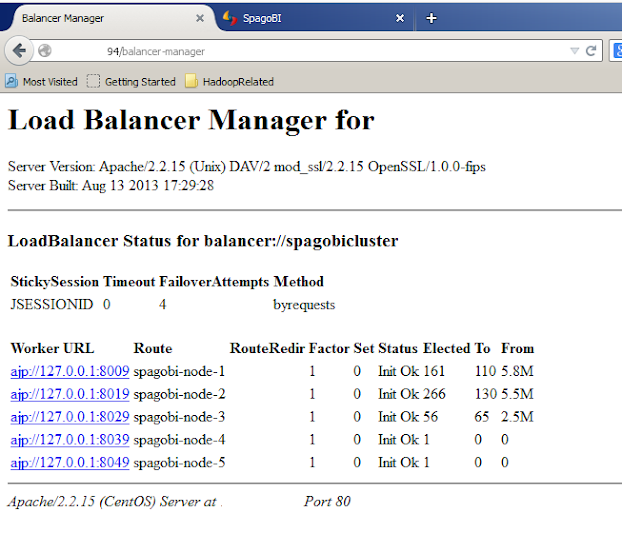Open worker ajp://127.0.0.1:8009 link
Screen dimensions: 622x533
click(70, 371)
